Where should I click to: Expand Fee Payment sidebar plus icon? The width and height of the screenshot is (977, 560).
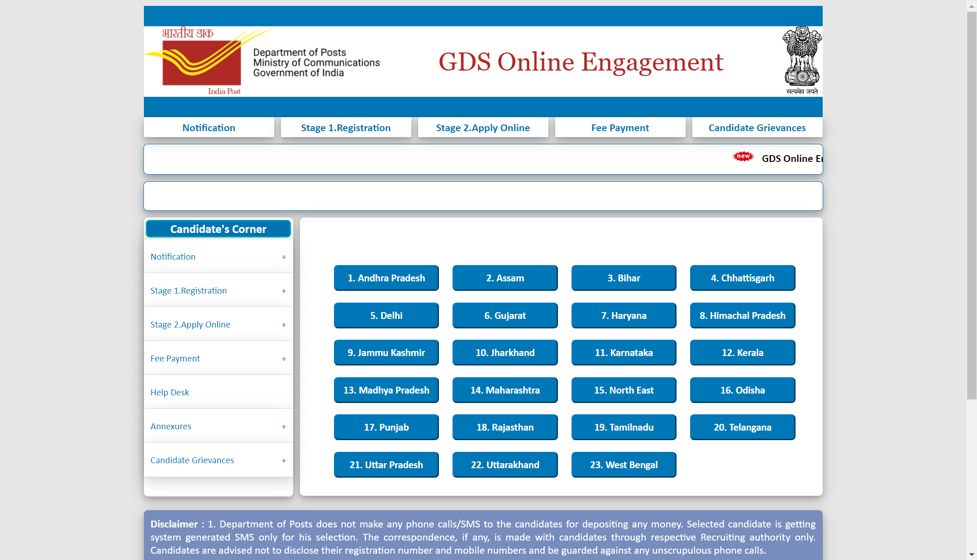pyautogui.click(x=284, y=359)
